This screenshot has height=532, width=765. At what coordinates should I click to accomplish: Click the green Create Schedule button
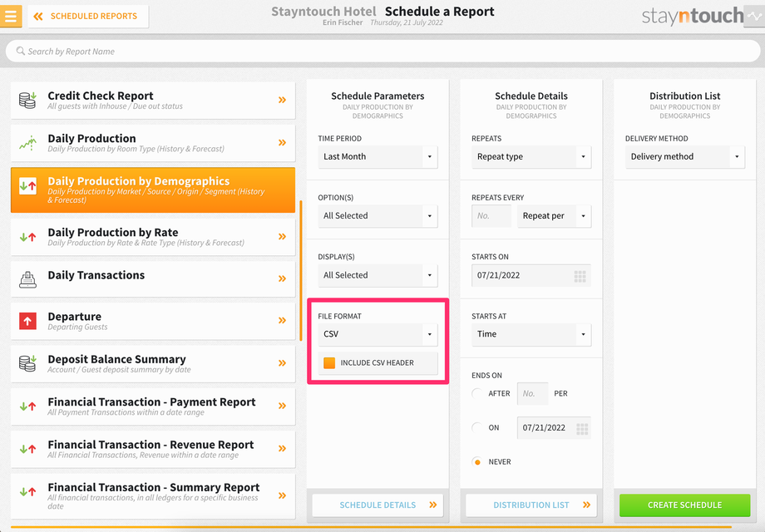pos(685,505)
